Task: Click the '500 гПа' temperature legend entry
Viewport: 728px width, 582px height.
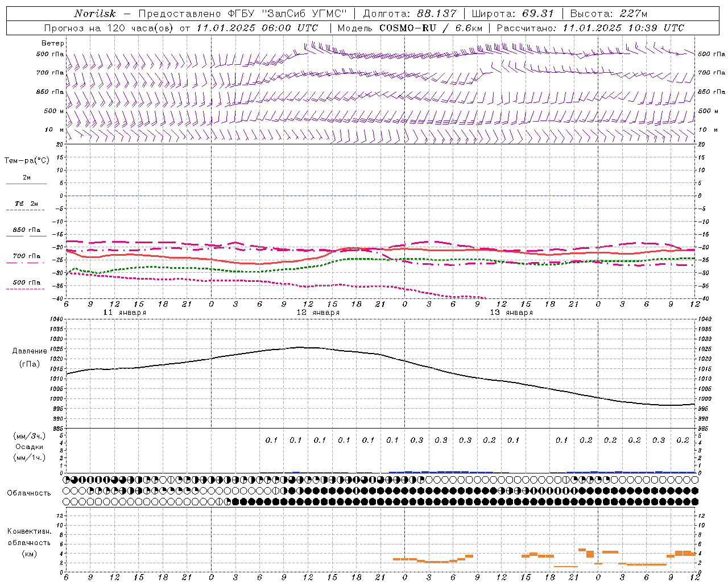Action: coord(27,282)
